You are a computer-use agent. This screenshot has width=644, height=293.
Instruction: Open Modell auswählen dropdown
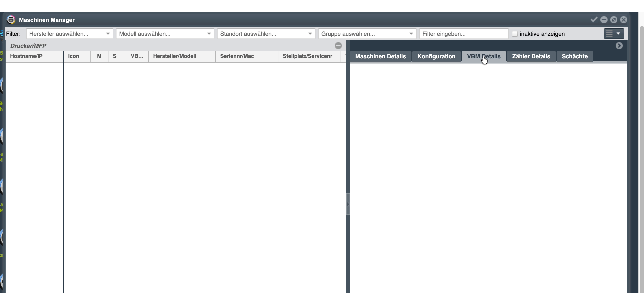coord(165,34)
